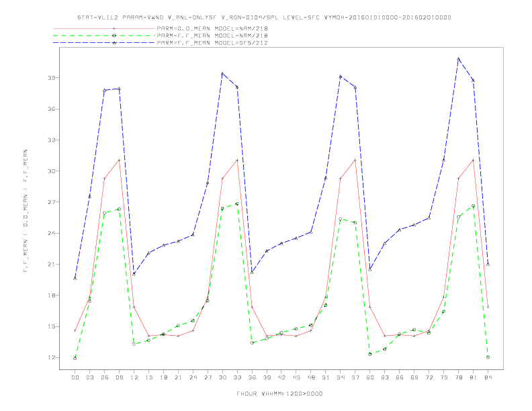The image size is (532, 411).
Task: Click y-axis tick value 21
Action: tap(52, 264)
